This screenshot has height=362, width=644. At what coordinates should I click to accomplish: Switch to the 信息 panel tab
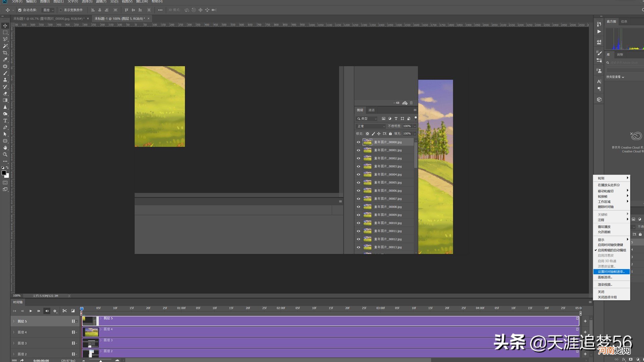pyautogui.click(x=624, y=21)
